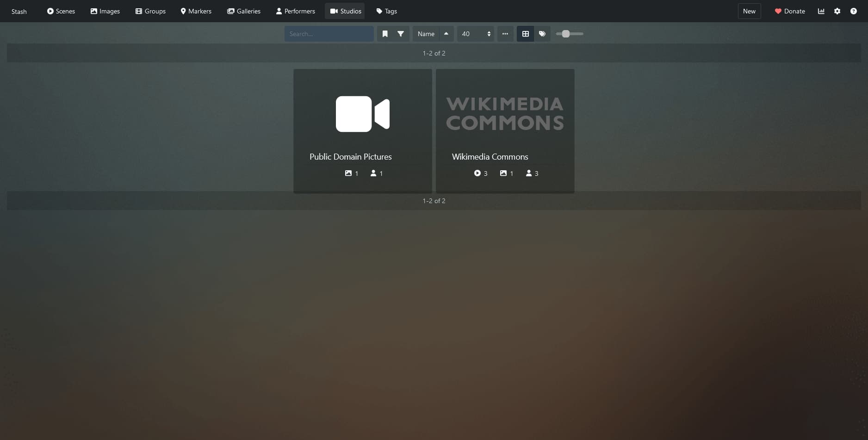Image resolution: width=868 pixels, height=440 pixels.
Task: Click the bottom "1-2 of 2" count
Action: [x=434, y=201]
